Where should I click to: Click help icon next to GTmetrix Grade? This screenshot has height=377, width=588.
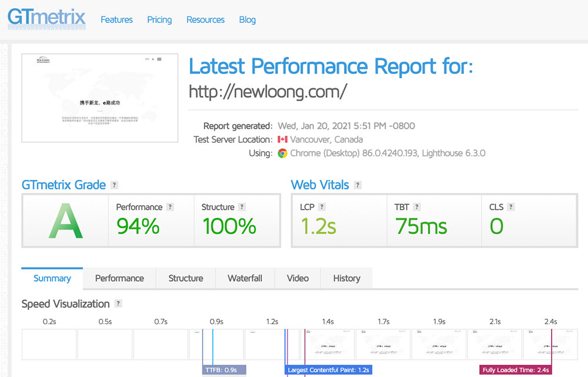[x=115, y=185]
